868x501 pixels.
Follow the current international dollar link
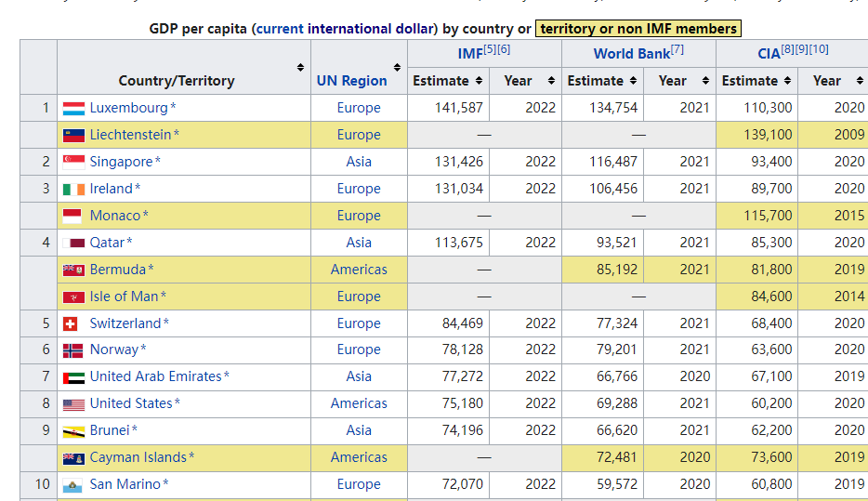click(x=346, y=29)
